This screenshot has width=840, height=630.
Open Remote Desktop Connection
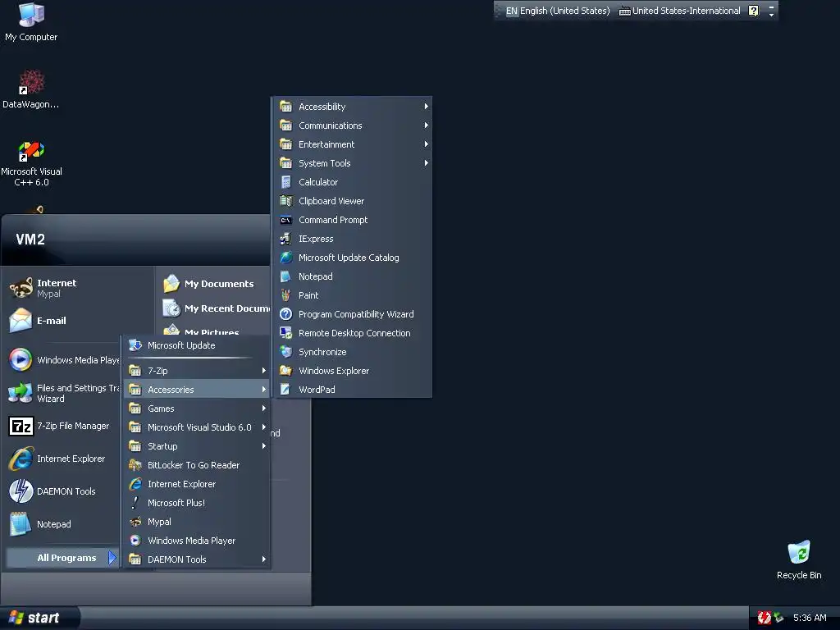click(x=351, y=333)
